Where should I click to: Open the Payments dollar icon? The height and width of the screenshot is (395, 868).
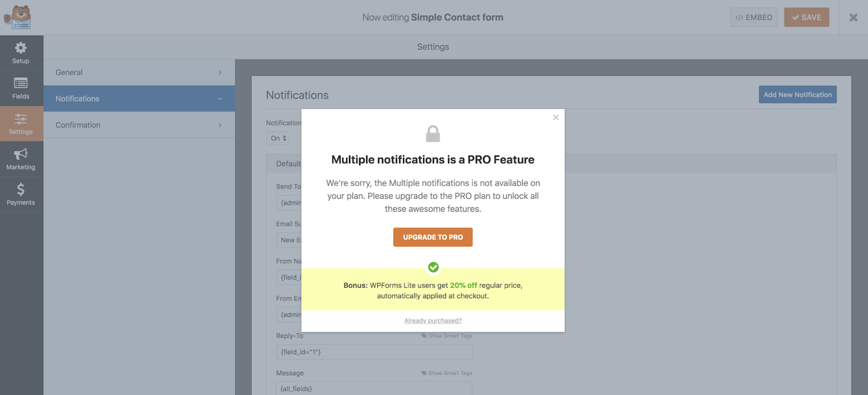tap(21, 189)
